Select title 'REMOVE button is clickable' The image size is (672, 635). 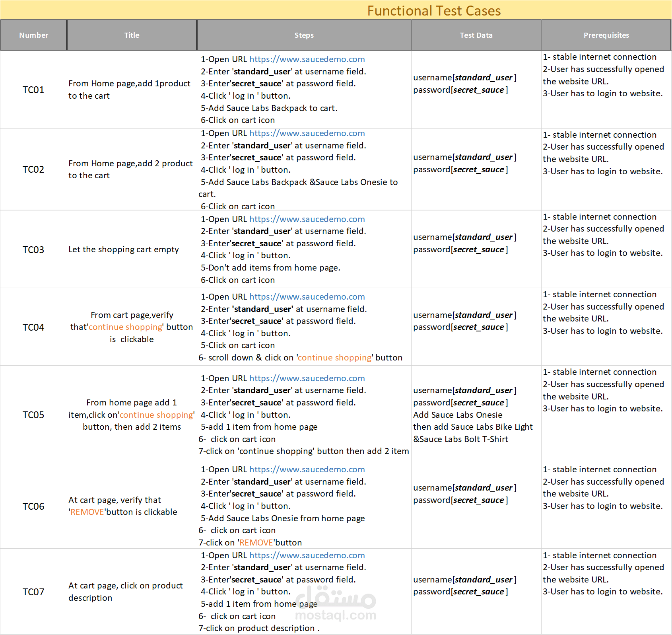point(123,506)
